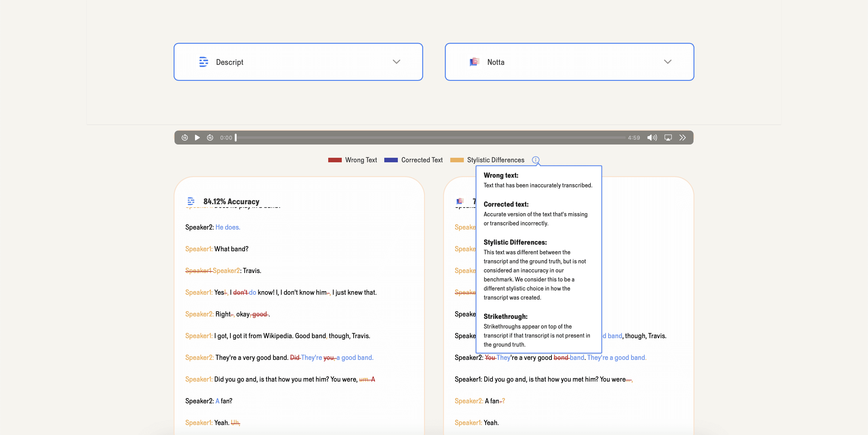Viewport: 868px width, 435px height.
Task: Click struck-through 'bond' in Notta transcript
Action: pos(561,357)
